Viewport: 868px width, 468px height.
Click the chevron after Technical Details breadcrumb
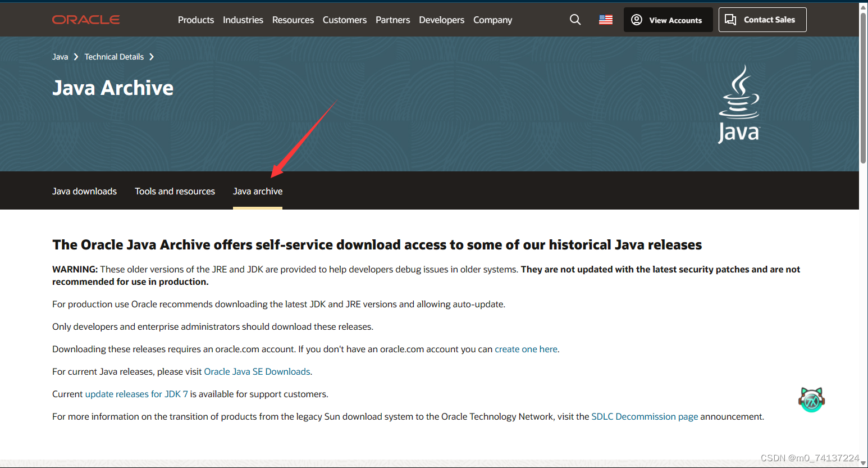tap(152, 57)
